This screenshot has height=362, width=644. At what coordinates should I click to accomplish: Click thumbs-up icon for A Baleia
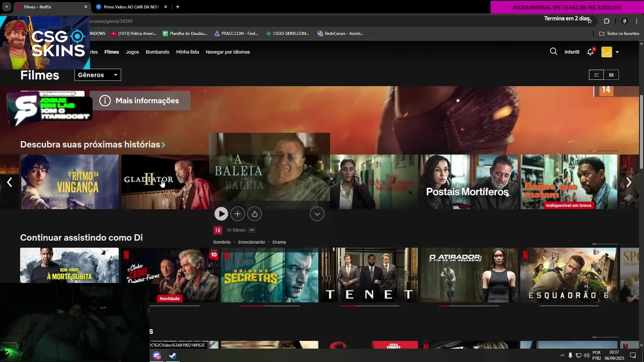(255, 214)
